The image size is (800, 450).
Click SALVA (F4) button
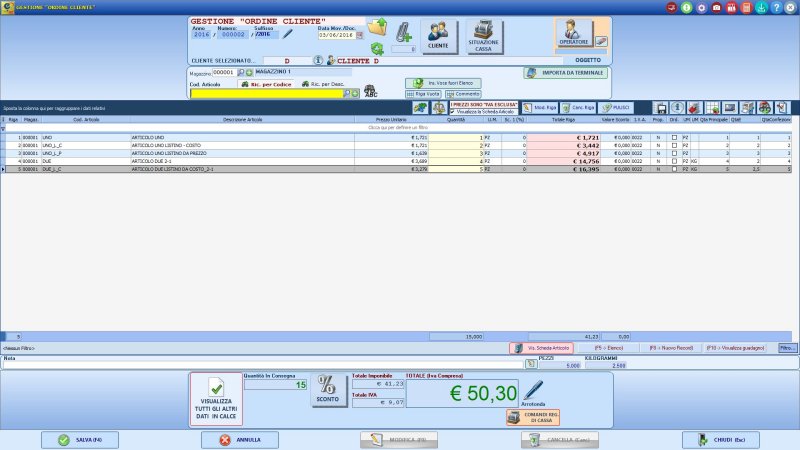tap(80, 440)
